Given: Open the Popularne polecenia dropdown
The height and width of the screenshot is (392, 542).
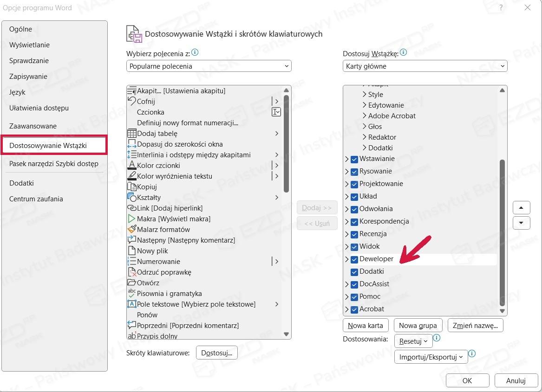Looking at the screenshot, I should click(x=209, y=66).
